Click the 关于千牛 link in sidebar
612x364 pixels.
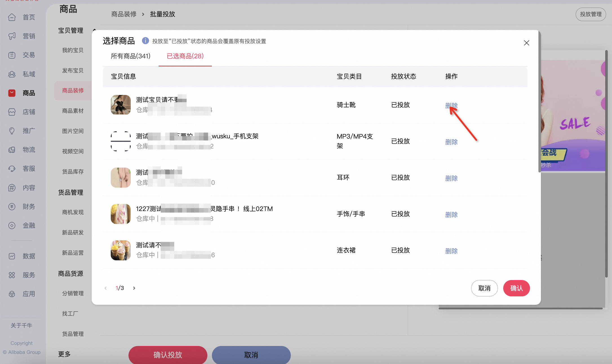point(21,325)
